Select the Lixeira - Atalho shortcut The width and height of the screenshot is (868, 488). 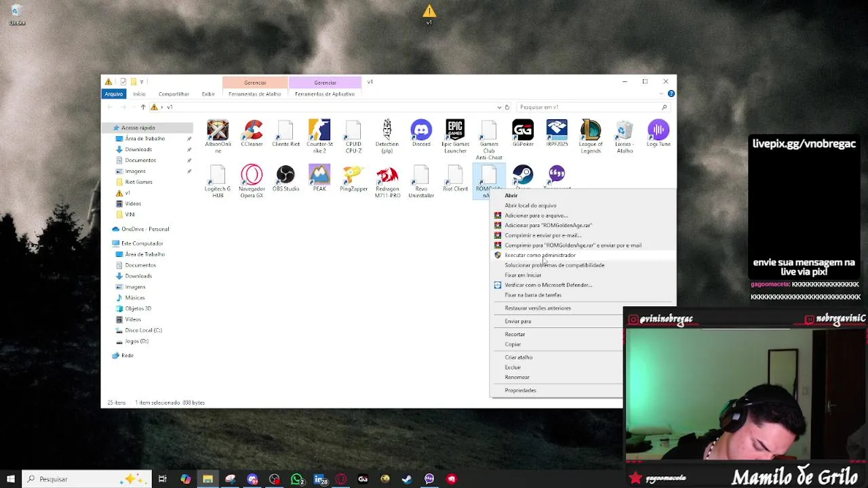click(625, 136)
